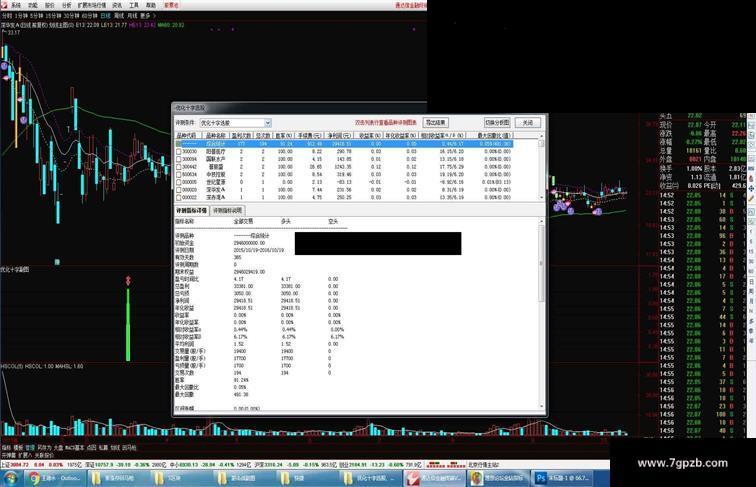Click the red 新赛场 link in menu bar

[171, 5]
